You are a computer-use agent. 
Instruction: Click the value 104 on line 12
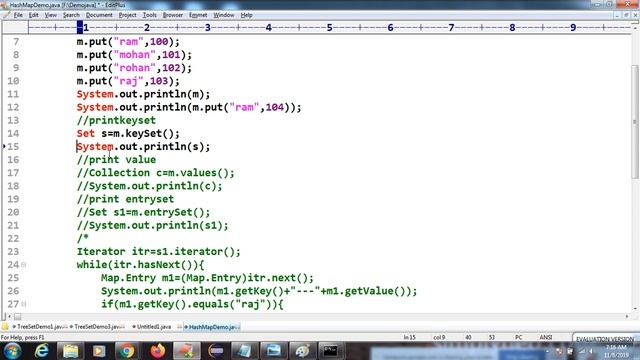275,107
